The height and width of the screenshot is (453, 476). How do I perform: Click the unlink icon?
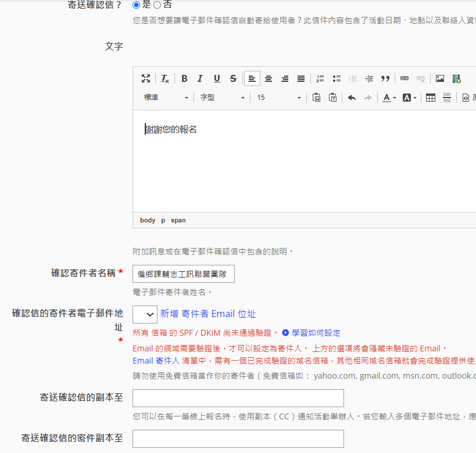(421, 78)
